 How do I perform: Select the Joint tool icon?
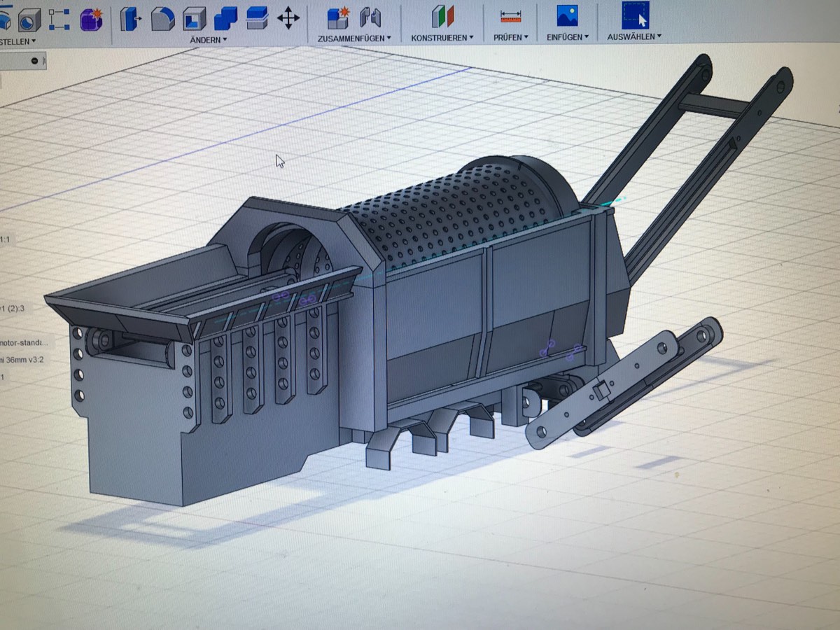(x=370, y=17)
